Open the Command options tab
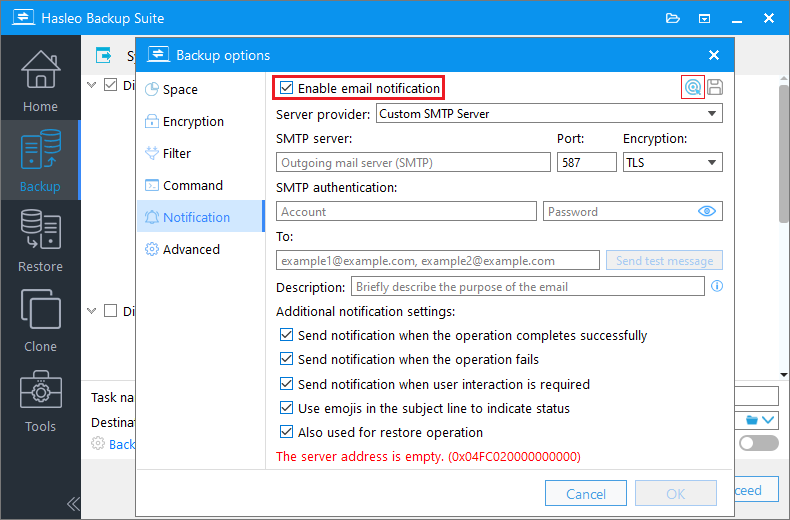The height and width of the screenshot is (520, 790). (200, 185)
